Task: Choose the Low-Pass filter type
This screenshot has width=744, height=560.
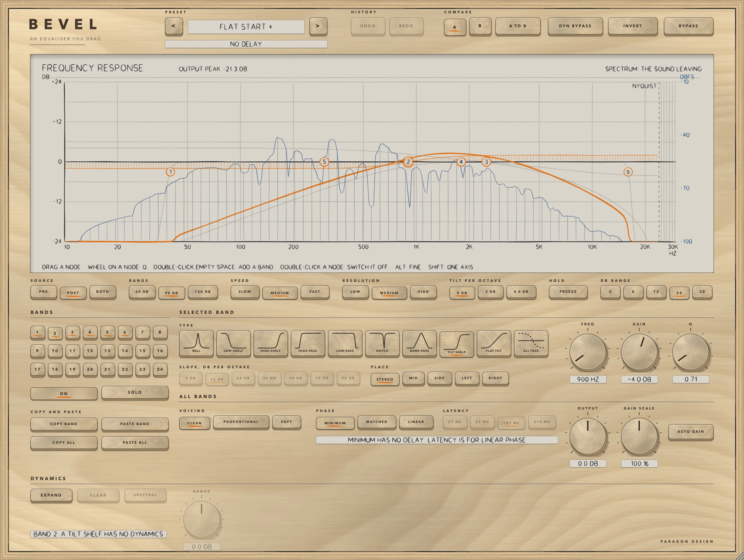Action: click(345, 343)
